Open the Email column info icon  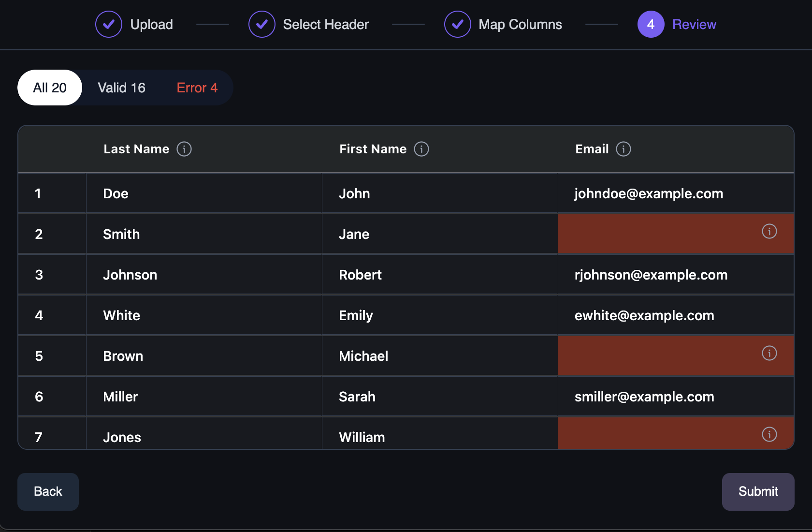(x=623, y=149)
